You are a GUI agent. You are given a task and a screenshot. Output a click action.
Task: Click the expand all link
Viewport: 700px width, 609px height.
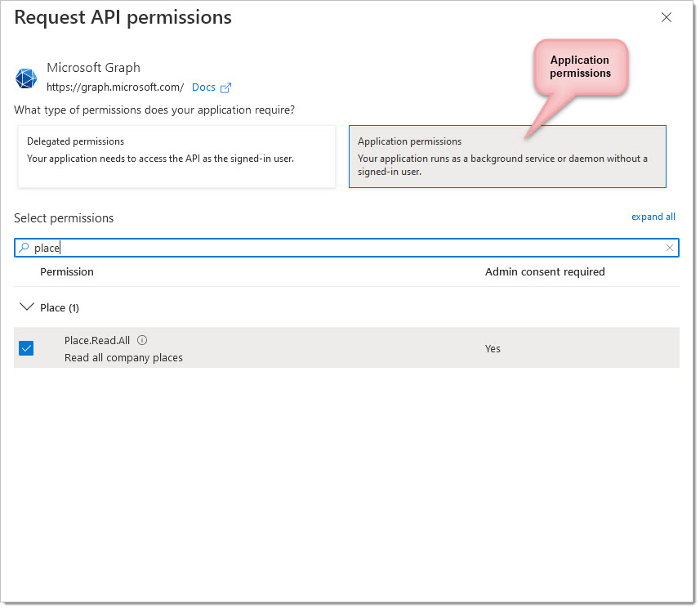(x=653, y=217)
